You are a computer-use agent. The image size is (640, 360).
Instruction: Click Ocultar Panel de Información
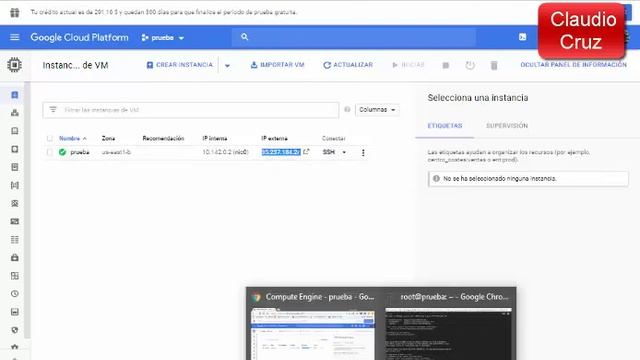pos(573,65)
